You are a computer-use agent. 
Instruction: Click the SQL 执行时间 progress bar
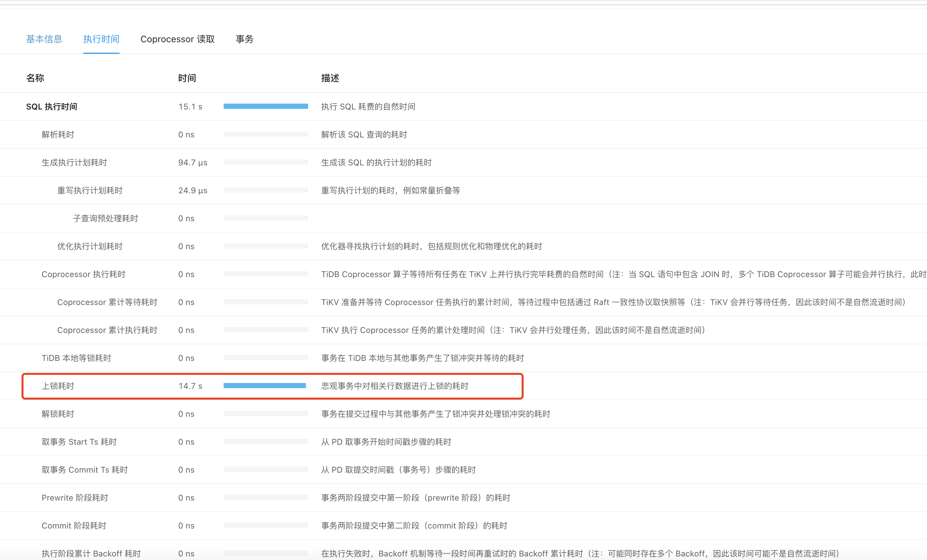point(266,107)
